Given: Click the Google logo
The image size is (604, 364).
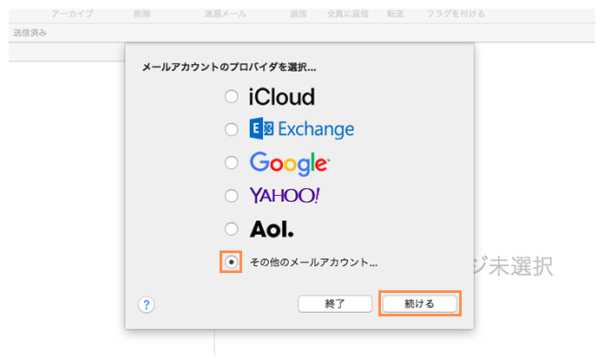Looking at the screenshot, I should [290, 163].
